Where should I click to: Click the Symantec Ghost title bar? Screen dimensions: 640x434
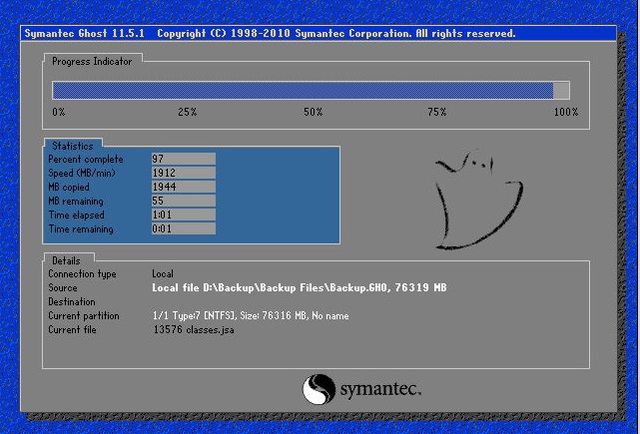pyautogui.click(x=318, y=33)
